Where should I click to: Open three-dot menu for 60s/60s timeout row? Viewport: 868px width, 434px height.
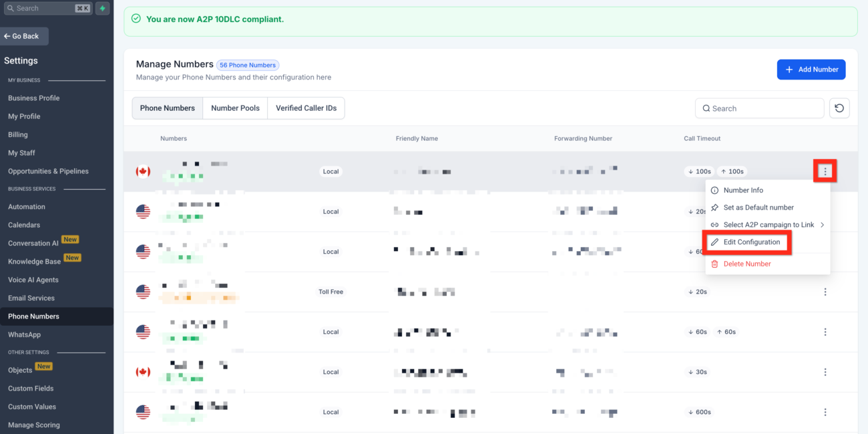pos(825,332)
